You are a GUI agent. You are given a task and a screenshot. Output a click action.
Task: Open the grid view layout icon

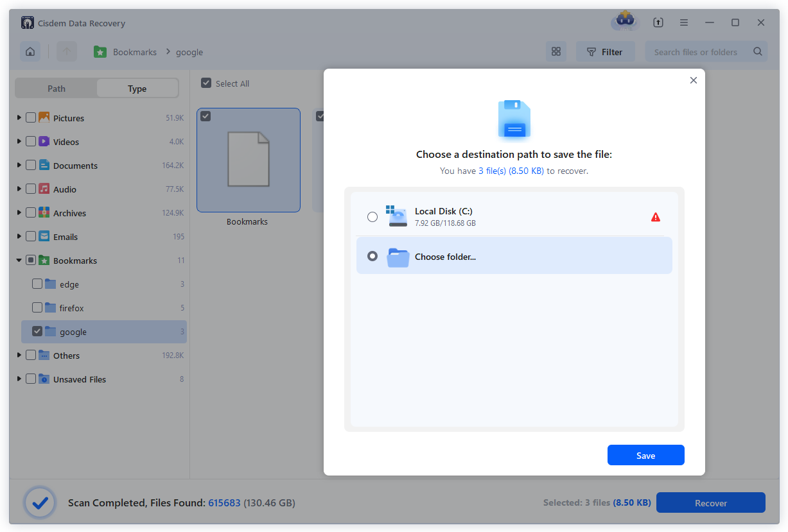(x=556, y=51)
